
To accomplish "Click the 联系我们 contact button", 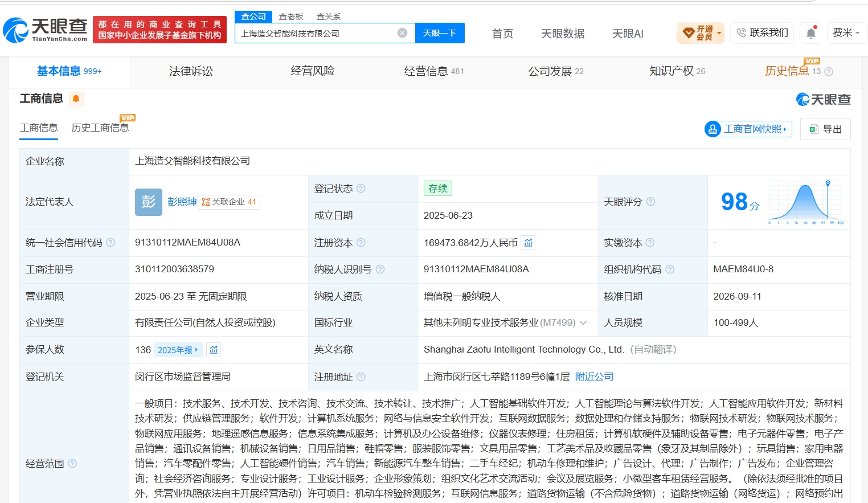I will click(763, 33).
